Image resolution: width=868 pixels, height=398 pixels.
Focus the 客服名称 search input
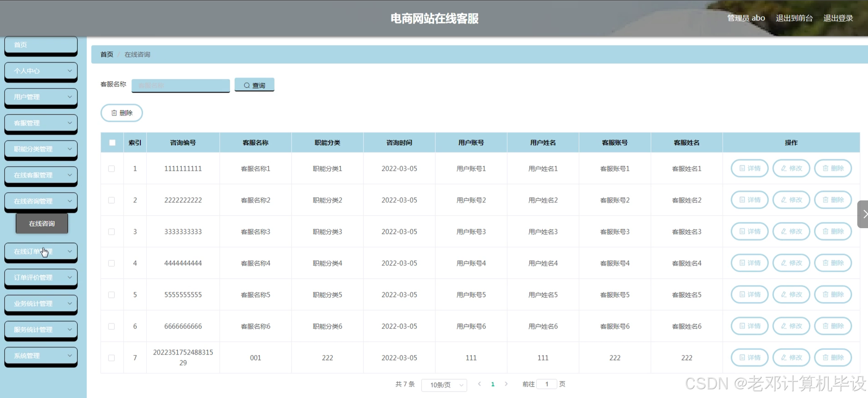point(181,85)
